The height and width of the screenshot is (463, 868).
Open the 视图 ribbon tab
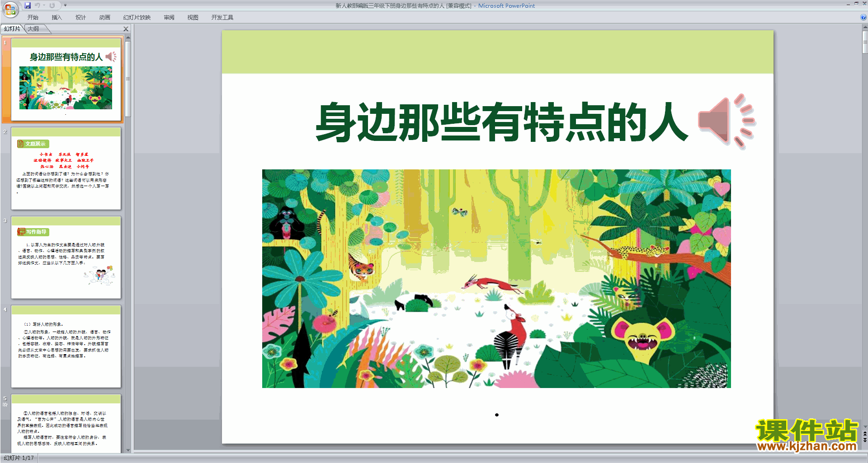193,18
